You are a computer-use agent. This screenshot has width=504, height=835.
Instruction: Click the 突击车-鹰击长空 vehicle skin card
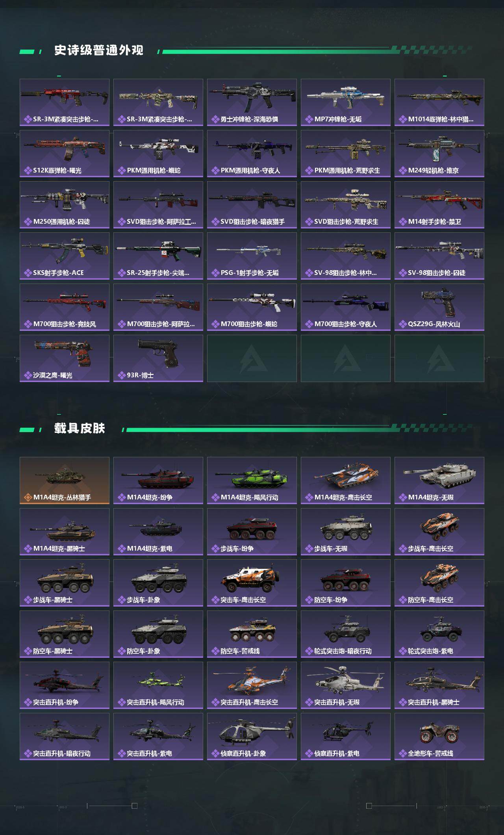pyautogui.click(x=252, y=583)
